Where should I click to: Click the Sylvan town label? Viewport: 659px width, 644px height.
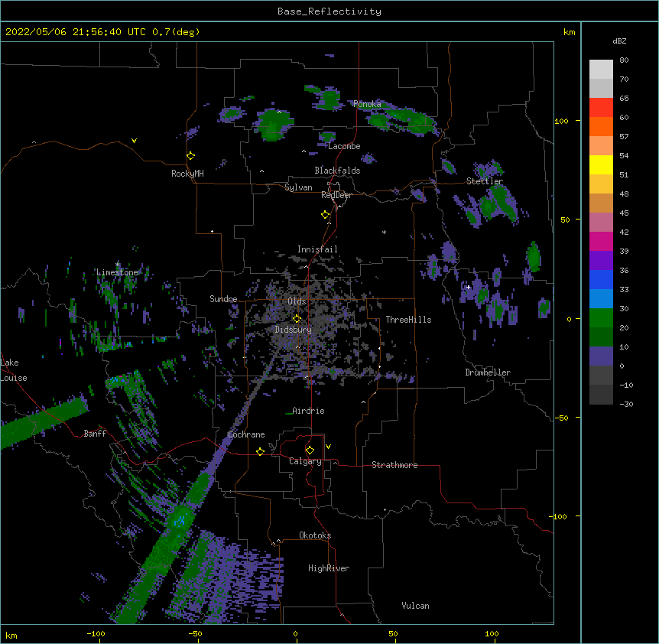[298, 187]
